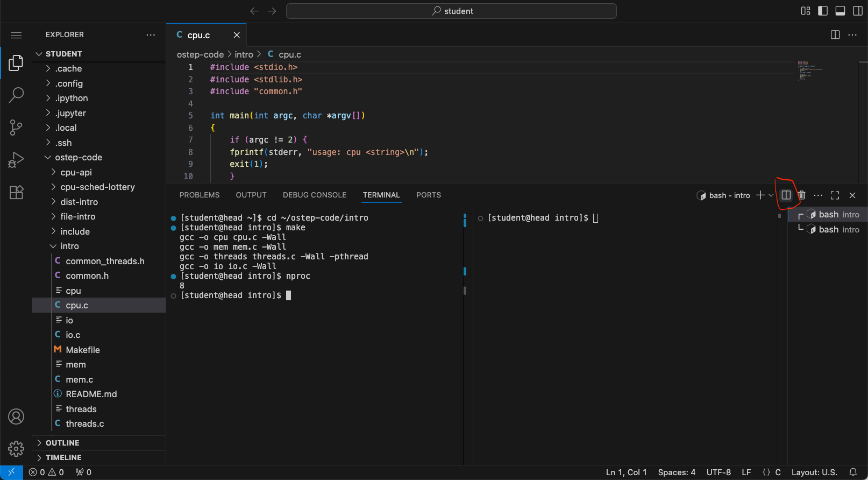Image resolution: width=868 pixels, height=480 pixels.
Task: Expand the OUTLINE section
Action: click(62, 443)
